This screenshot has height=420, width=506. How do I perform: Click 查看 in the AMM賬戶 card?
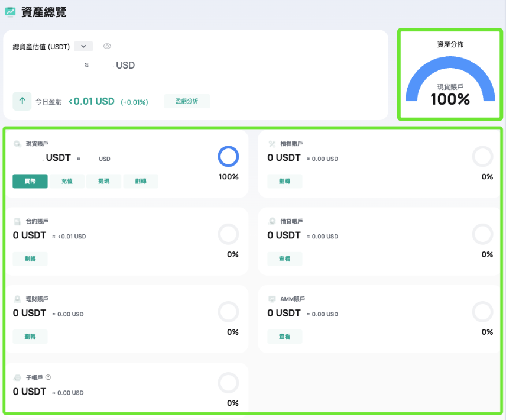[284, 337]
